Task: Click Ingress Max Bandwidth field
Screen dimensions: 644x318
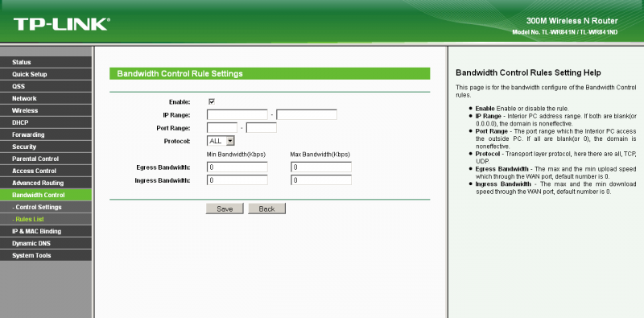Action: (321, 180)
